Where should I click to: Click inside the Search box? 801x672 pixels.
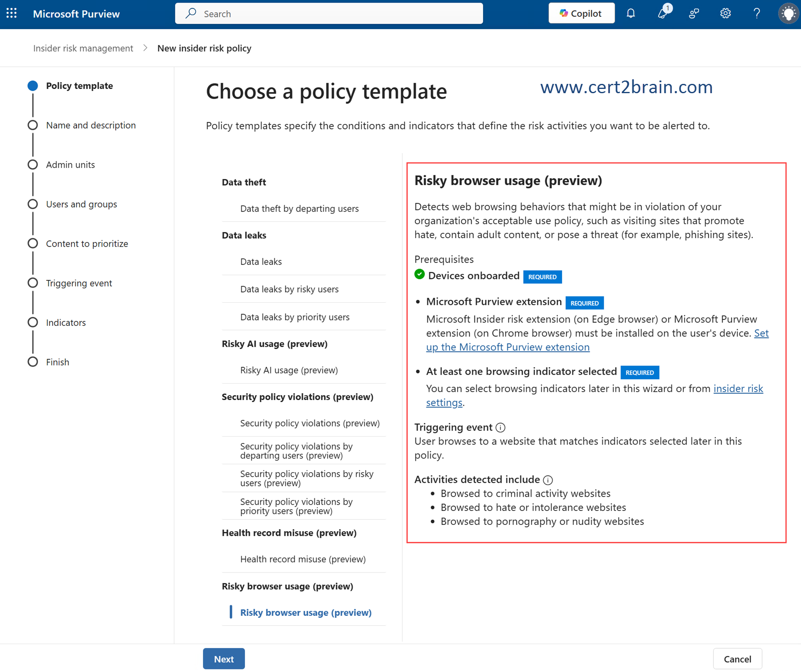(x=329, y=13)
